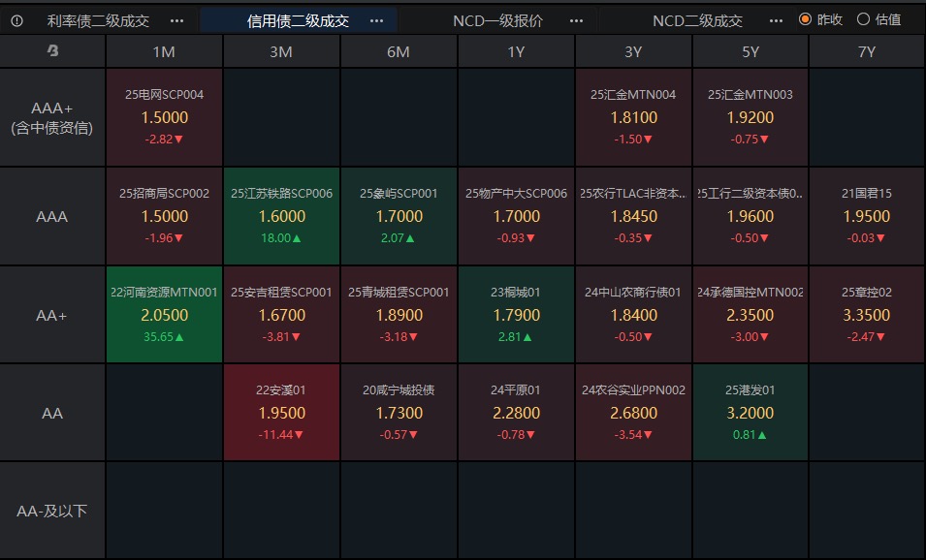Select the AA rating row header
This screenshot has height=560, width=926.
tap(52, 413)
